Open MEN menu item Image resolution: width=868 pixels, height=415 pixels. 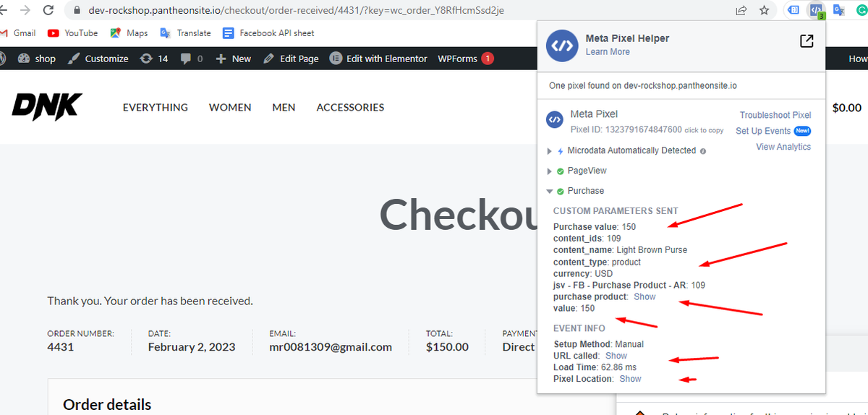pyautogui.click(x=284, y=107)
